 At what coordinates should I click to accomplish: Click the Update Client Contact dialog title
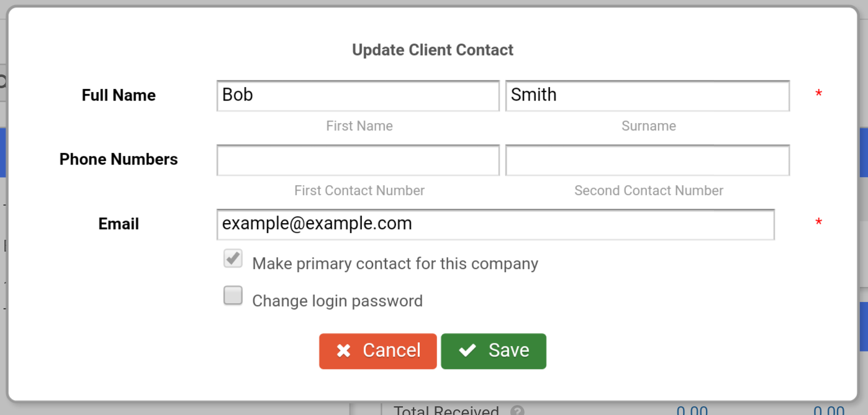[x=433, y=50]
